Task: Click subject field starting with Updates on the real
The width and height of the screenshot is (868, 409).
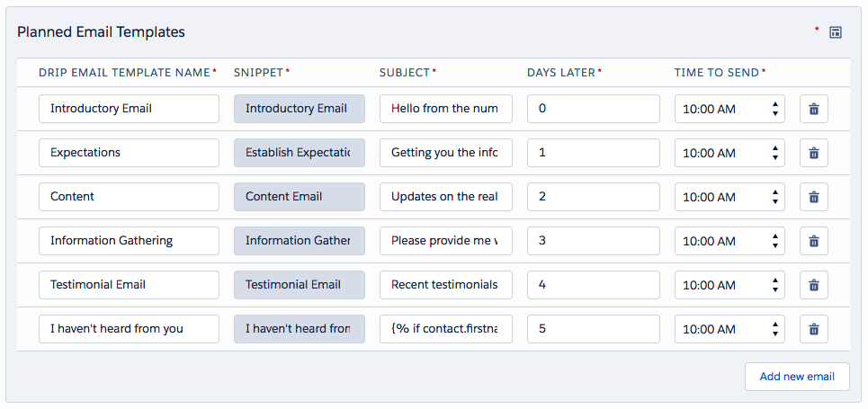Action: pos(445,197)
